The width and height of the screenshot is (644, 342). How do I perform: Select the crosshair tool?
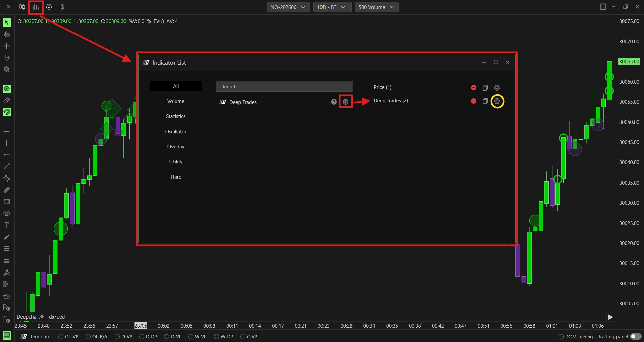pos(7,46)
